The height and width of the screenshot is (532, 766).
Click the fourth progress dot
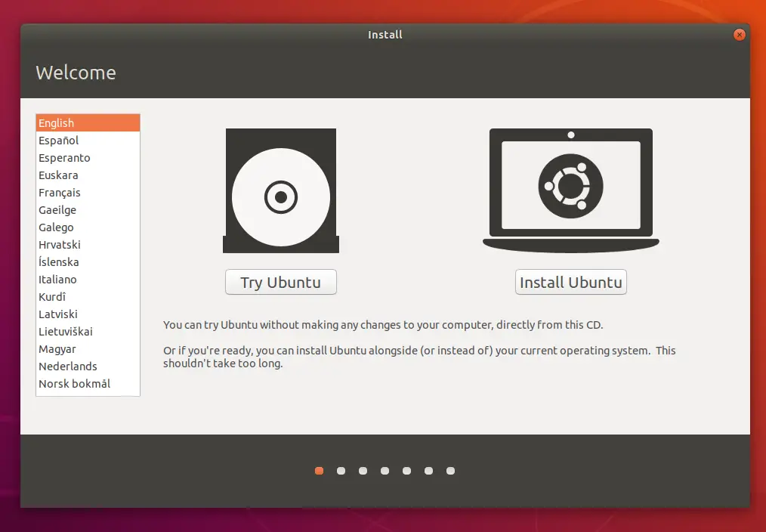[x=385, y=470]
